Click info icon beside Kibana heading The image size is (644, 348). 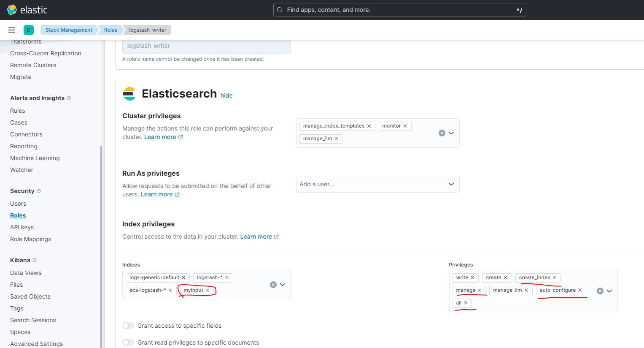click(x=35, y=260)
